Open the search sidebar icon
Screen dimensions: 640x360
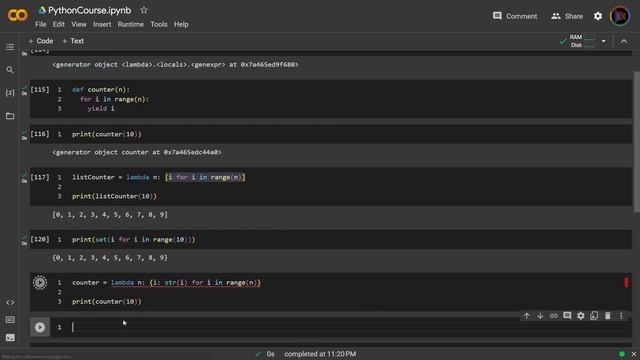pyautogui.click(x=10, y=70)
